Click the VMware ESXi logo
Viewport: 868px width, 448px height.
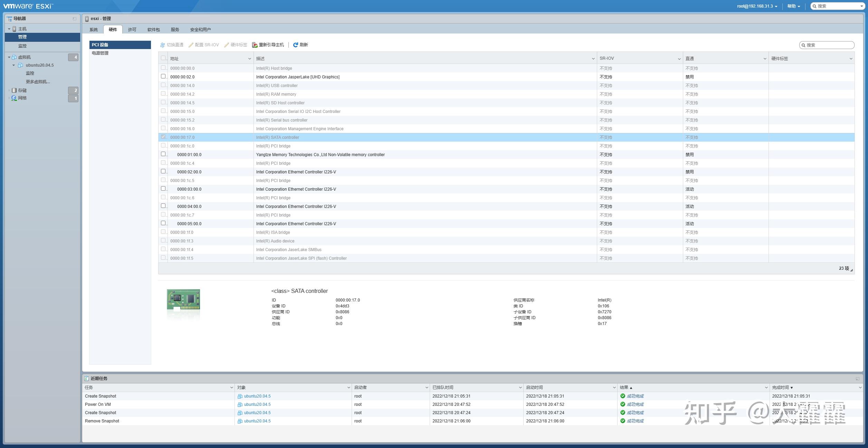(x=28, y=6)
